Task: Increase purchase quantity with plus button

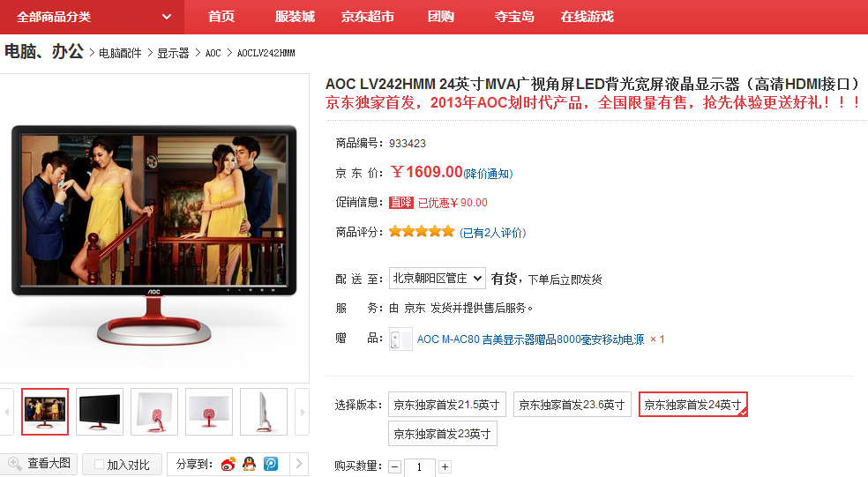Action: 445,467
